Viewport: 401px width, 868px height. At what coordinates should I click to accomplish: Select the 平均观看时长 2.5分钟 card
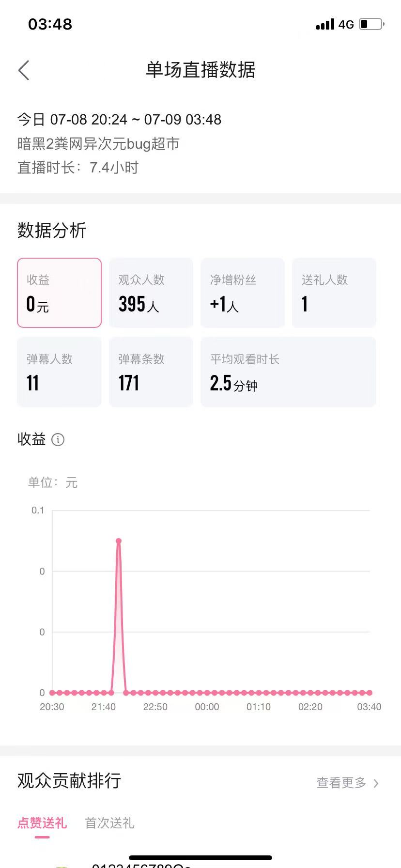click(289, 372)
